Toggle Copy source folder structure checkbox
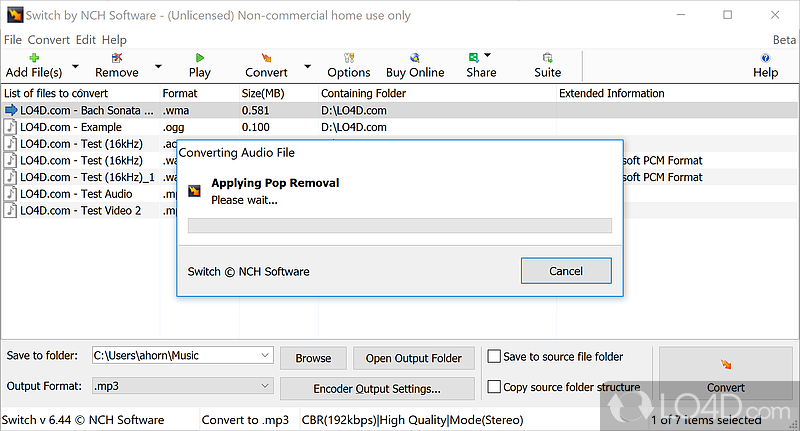This screenshot has width=800, height=431. point(494,387)
